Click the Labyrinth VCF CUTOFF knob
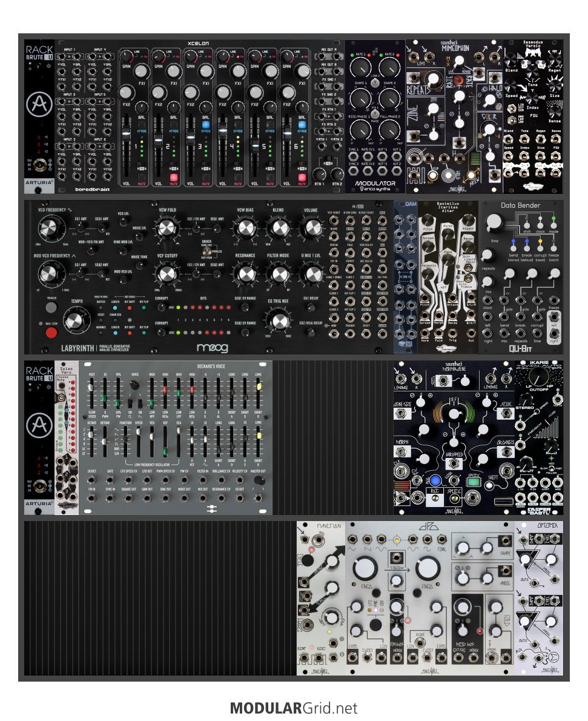588x721 pixels. [x=167, y=274]
